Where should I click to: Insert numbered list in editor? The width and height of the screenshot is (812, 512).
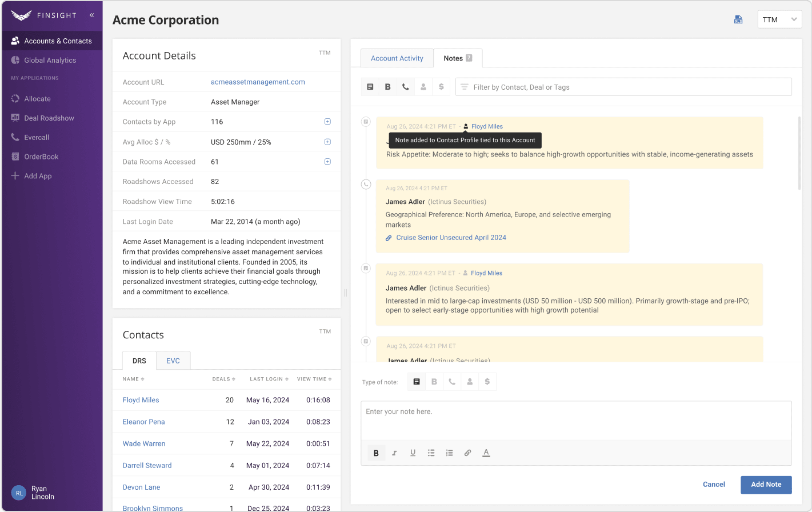[449, 453]
